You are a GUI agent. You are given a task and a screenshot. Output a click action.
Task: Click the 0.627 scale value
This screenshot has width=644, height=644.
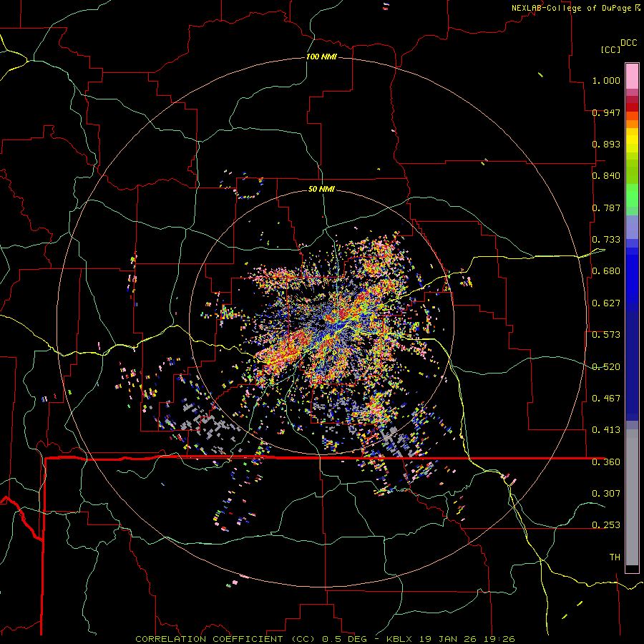pyautogui.click(x=606, y=303)
